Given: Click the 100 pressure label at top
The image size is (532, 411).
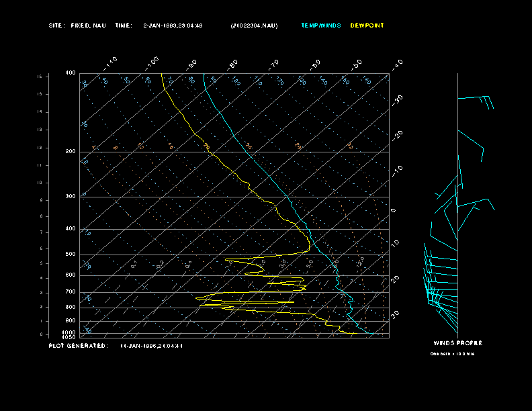Looking at the screenshot, I should (x=71, y=73).
